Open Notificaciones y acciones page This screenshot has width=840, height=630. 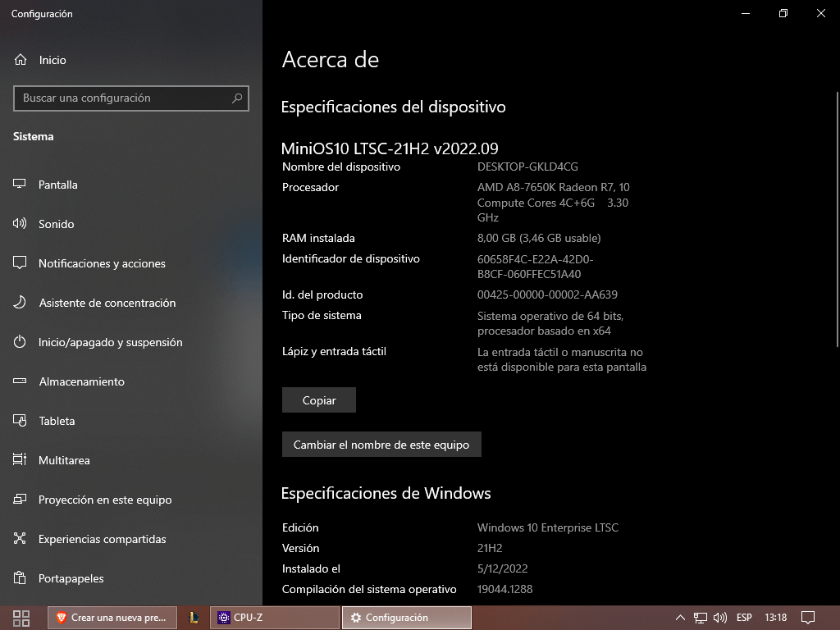pyautogui.click(x=131, y=263)
